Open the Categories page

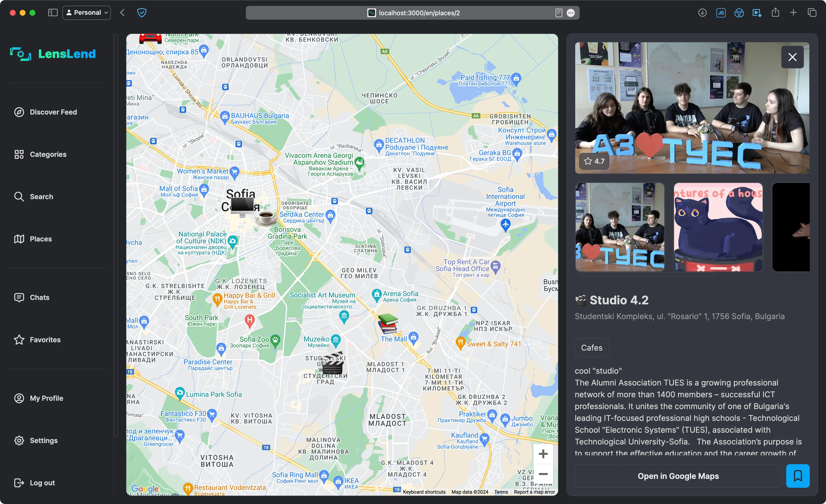pos(40,154)
